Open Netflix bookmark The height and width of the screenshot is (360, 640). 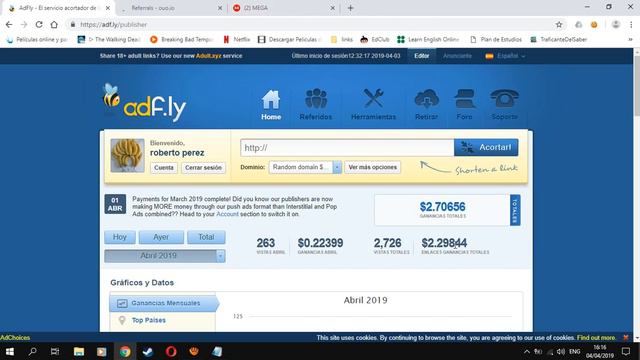[237, 39]
